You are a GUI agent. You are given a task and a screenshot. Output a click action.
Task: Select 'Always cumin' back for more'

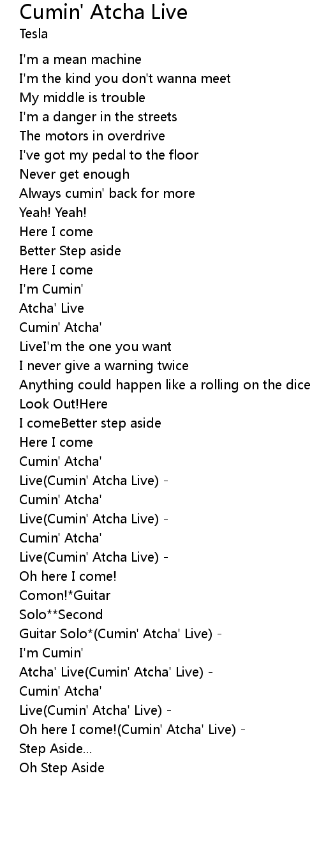107,193
